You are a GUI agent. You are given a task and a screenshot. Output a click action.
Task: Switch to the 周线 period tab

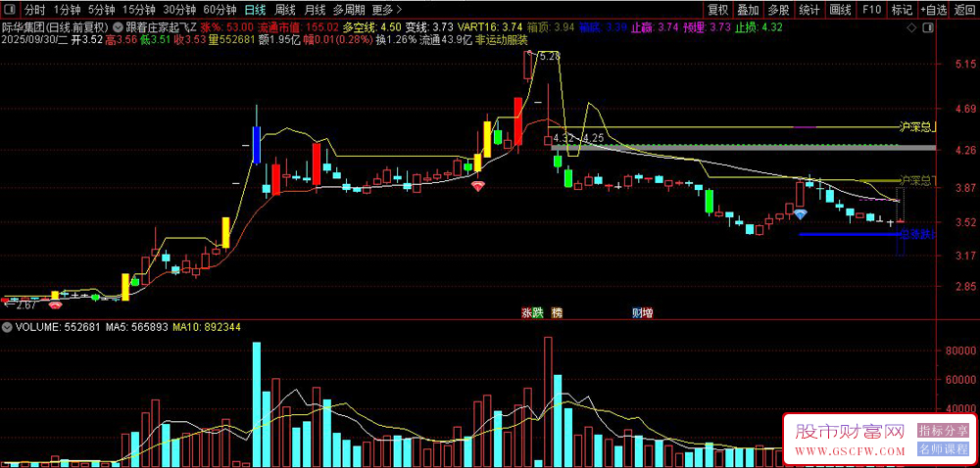coord(285,10)
